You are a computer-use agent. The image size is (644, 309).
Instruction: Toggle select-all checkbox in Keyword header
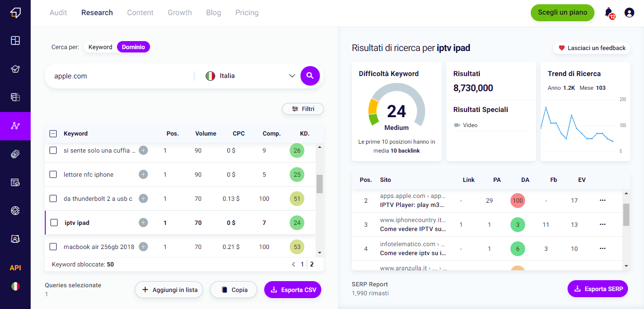(53, 134)
